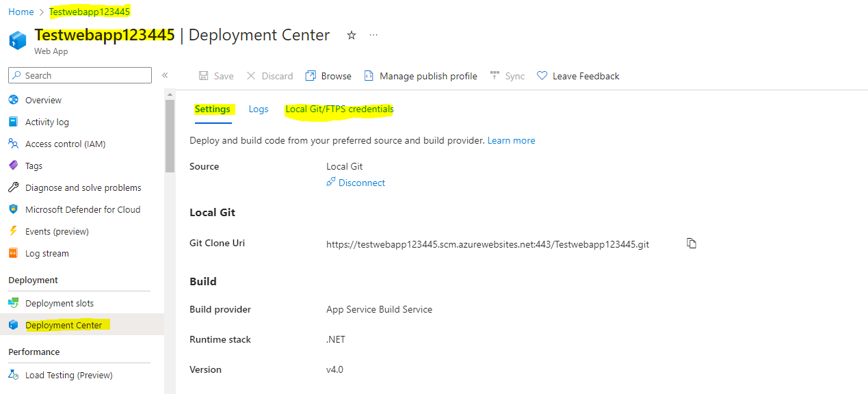Click the Deployment slots icon

(x=13, y=303)
